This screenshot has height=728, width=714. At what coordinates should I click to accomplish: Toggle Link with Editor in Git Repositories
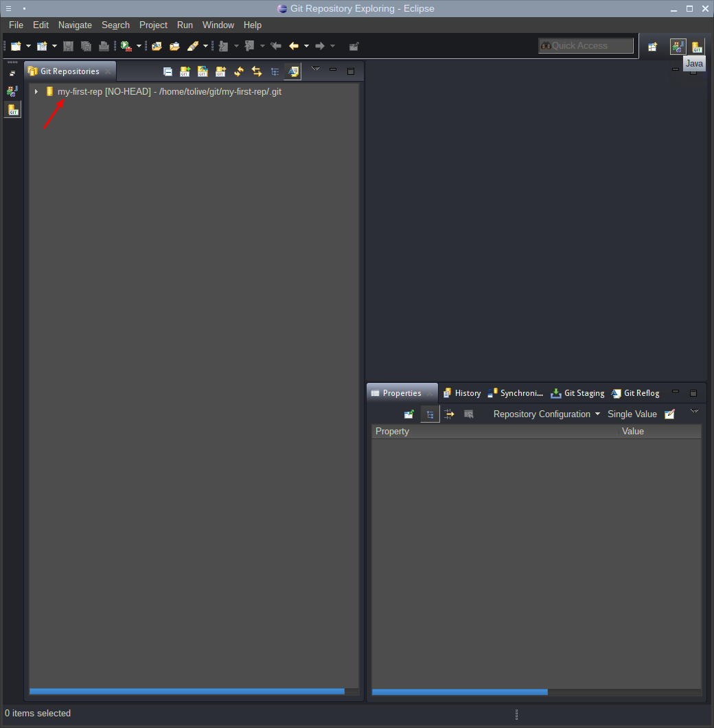click(292, 71)
